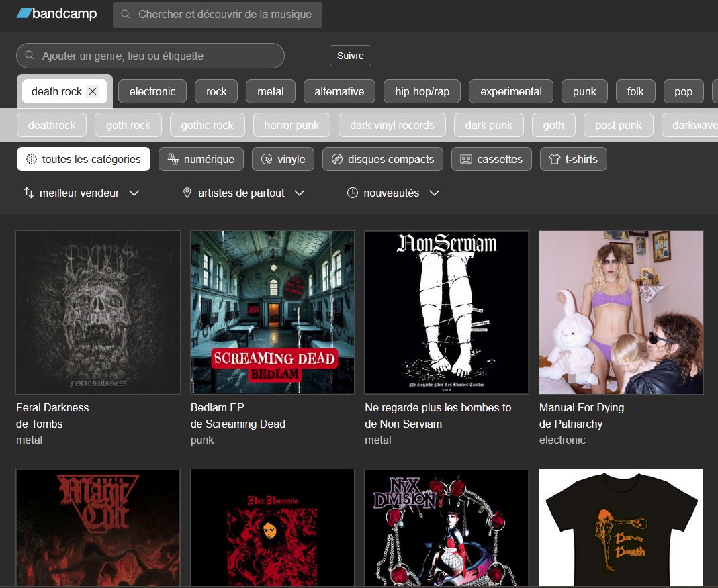Select the punk genre tag
718x588 pixels.
pyautogui.click(x=585, y=91)
